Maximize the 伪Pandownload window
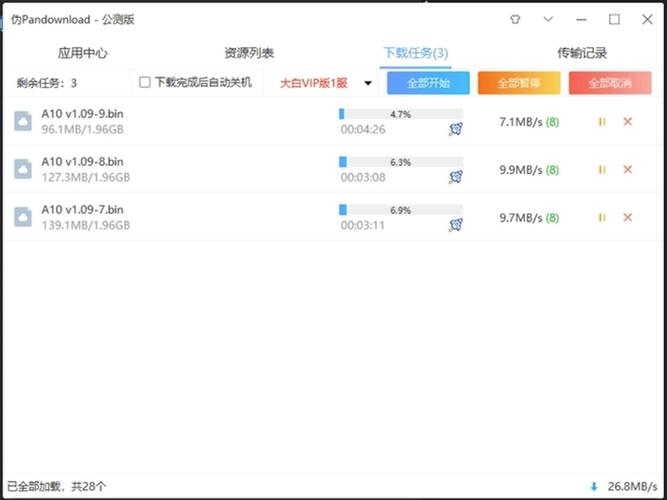Viewport: 667px width, 500px height. pos(614,20)
